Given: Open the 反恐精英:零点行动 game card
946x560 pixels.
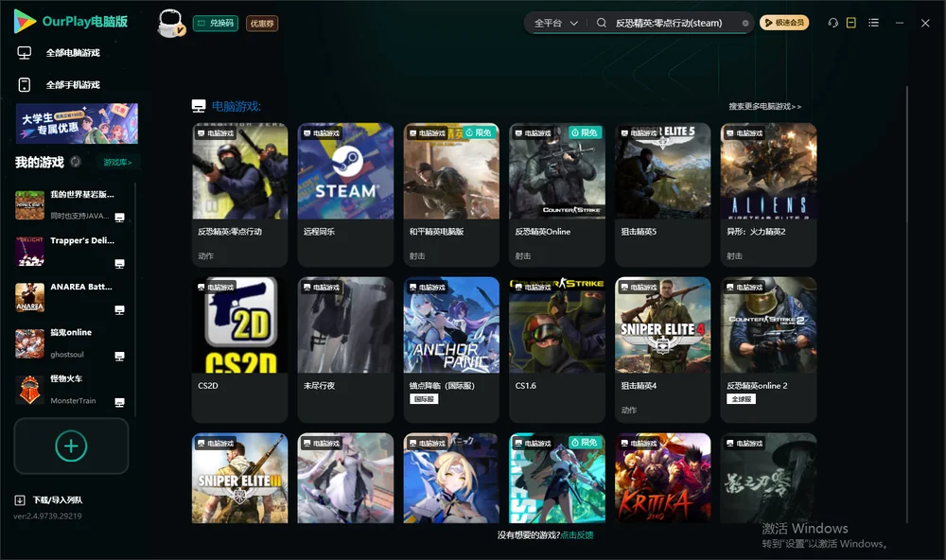Looking at the screenshot, I should coord(239,194).
